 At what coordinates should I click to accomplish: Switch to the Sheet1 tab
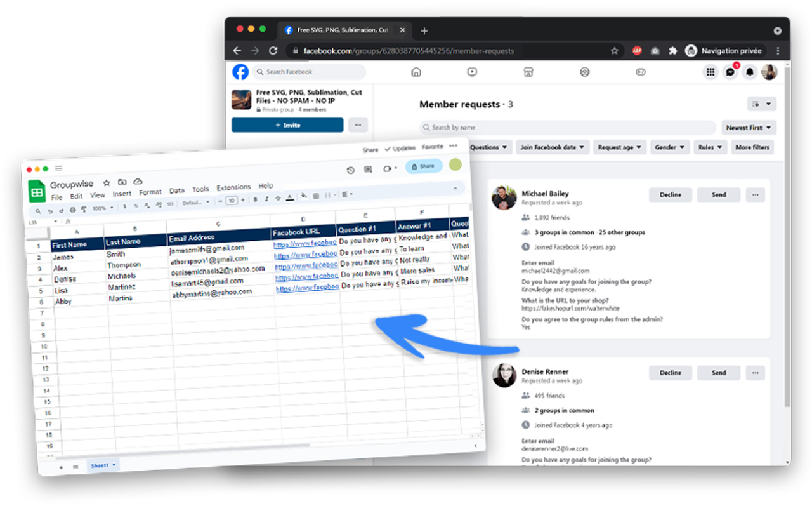coord(103,465)
